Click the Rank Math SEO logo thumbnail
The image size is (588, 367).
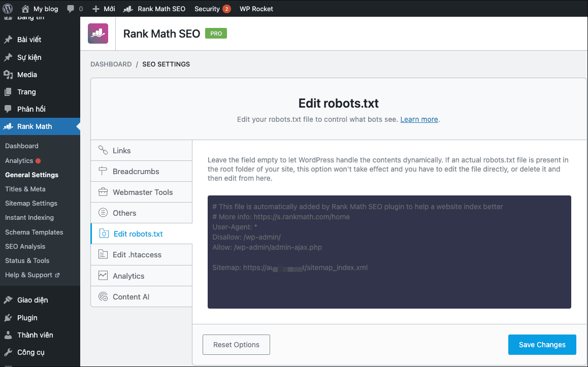tap(98, 34)
